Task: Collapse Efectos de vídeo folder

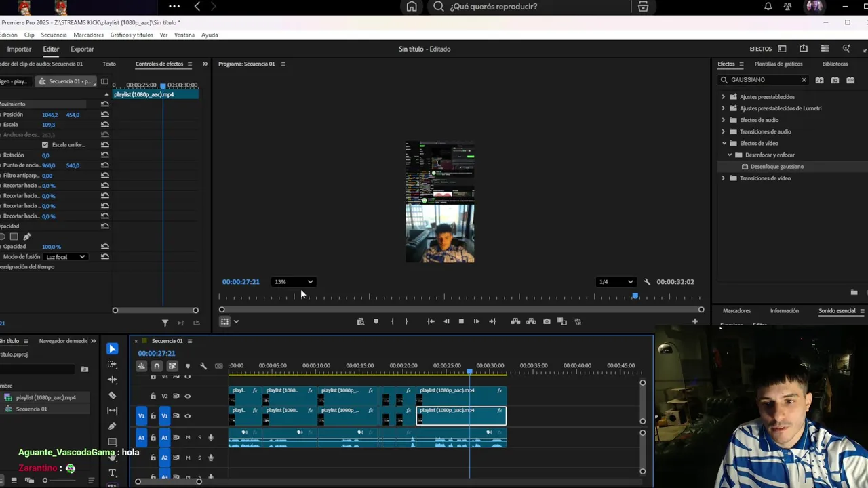Action: tap(724, 143)
